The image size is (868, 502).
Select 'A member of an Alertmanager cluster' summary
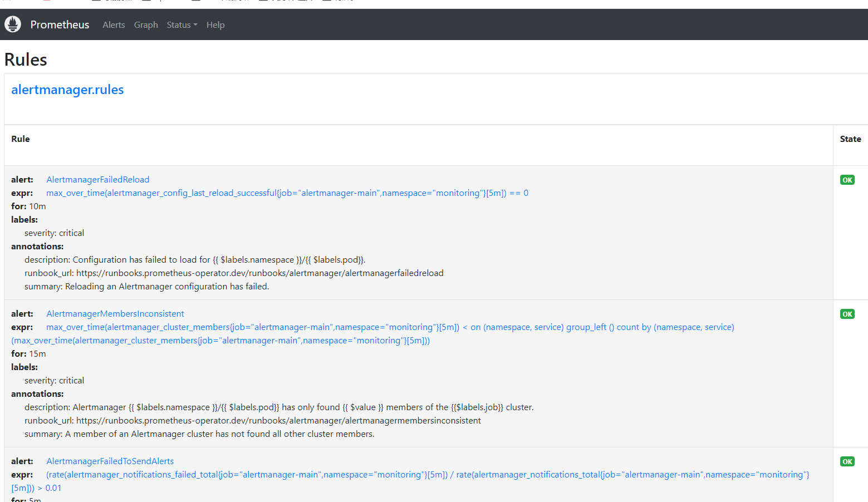tap(199, 434)
